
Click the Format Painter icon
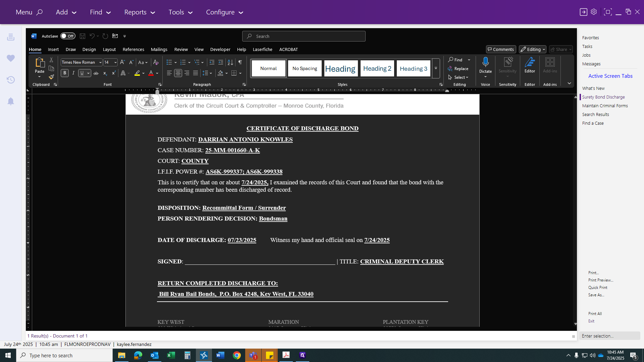point(51,77)
